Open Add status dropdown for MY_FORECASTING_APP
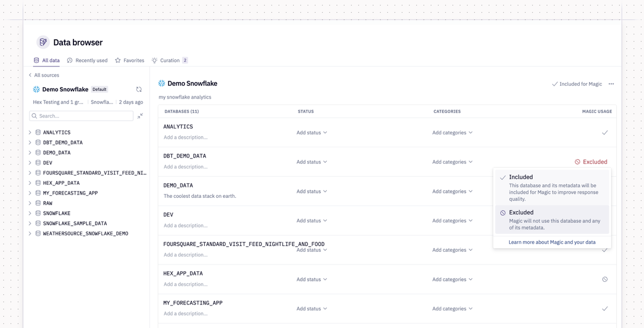The width and height of the screenshot is (644, 328). [312, 309]
